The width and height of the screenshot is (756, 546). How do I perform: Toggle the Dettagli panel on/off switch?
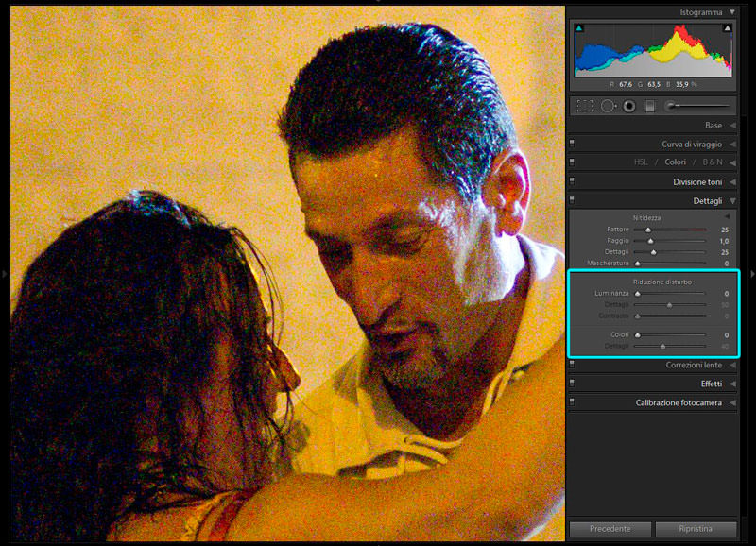[x=573, y=201]
